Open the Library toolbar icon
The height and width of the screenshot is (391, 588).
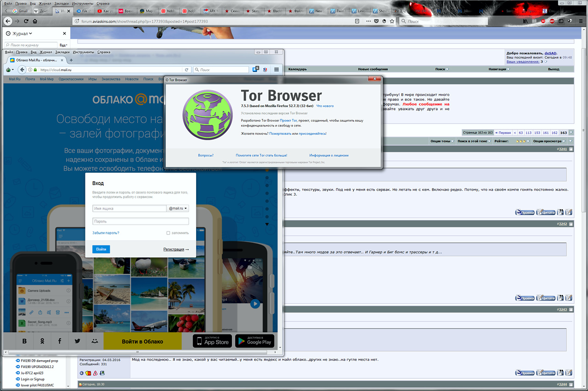tap(526, 21)
